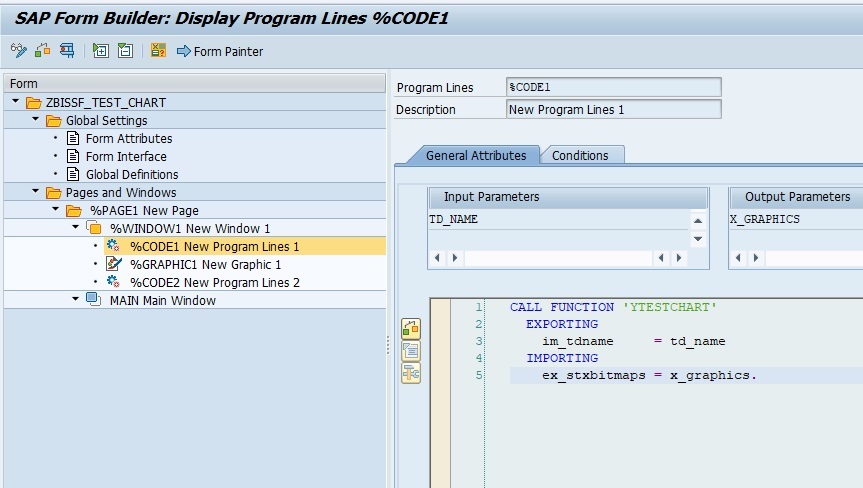863x488 pixels.
Task: Click code line 1 CALL FUNCTION
Action: (613, 307)
